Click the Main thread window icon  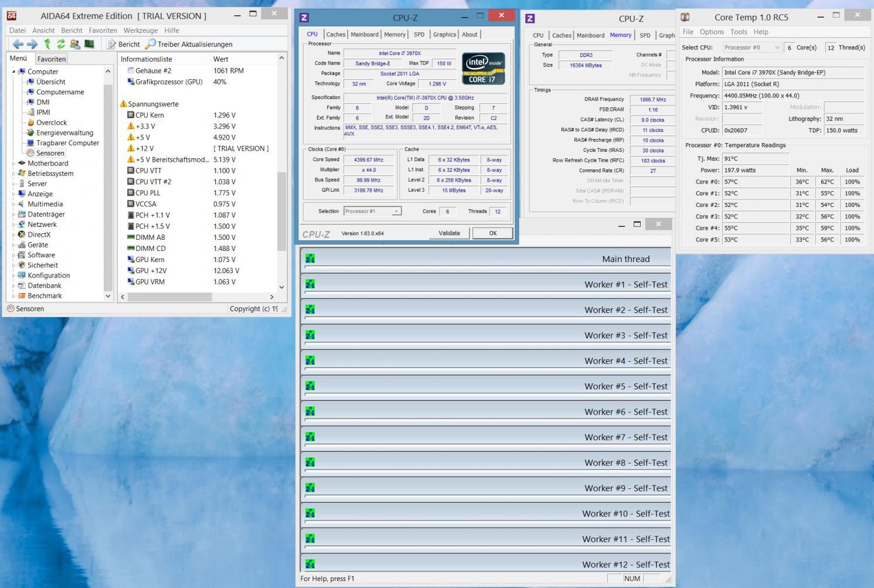click(310, 259)
